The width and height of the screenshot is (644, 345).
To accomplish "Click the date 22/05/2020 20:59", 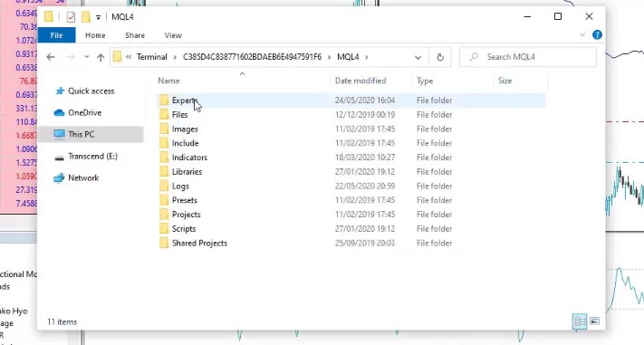I will tap(365, 186).
